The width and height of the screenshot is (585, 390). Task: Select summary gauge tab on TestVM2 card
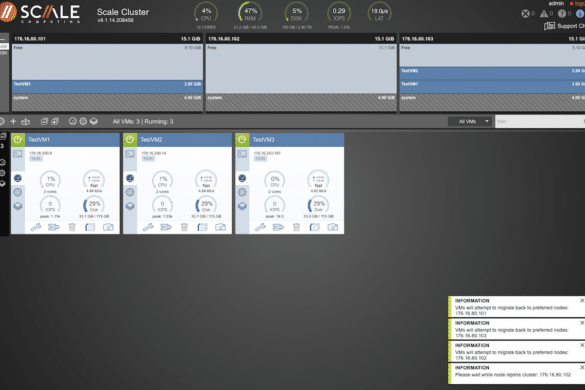pyautogui.click(x=130, y=178)
